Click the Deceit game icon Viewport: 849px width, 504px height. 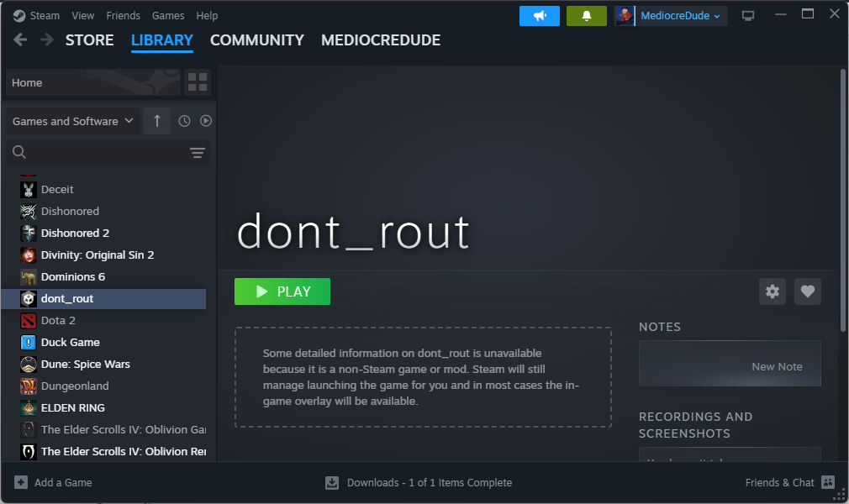(x=28, y=190)
